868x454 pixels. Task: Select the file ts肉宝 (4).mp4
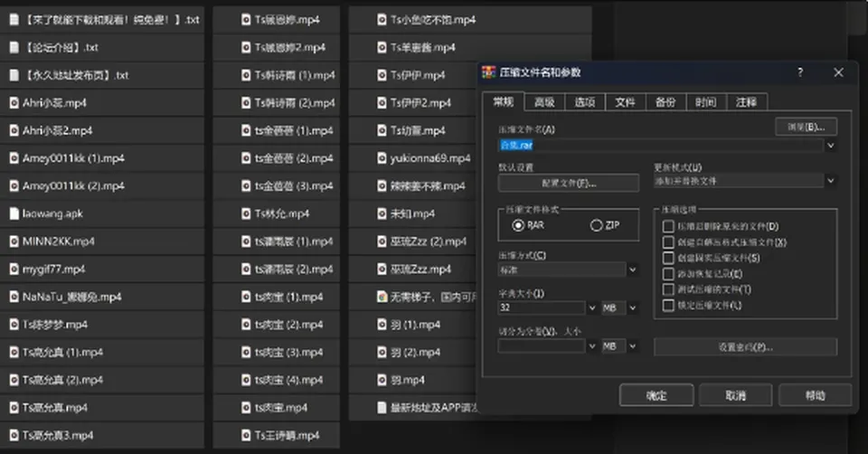coord(277,380)
